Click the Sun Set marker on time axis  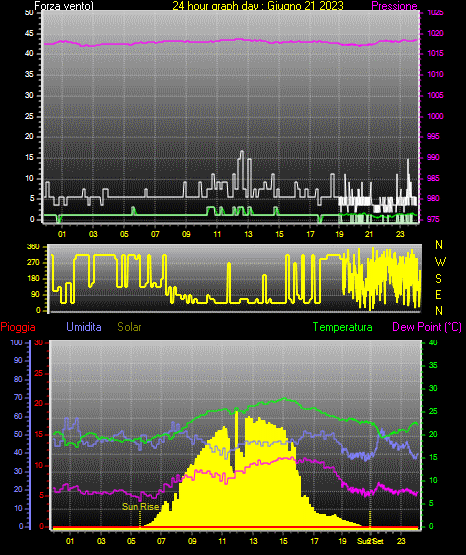coord(370,541)
